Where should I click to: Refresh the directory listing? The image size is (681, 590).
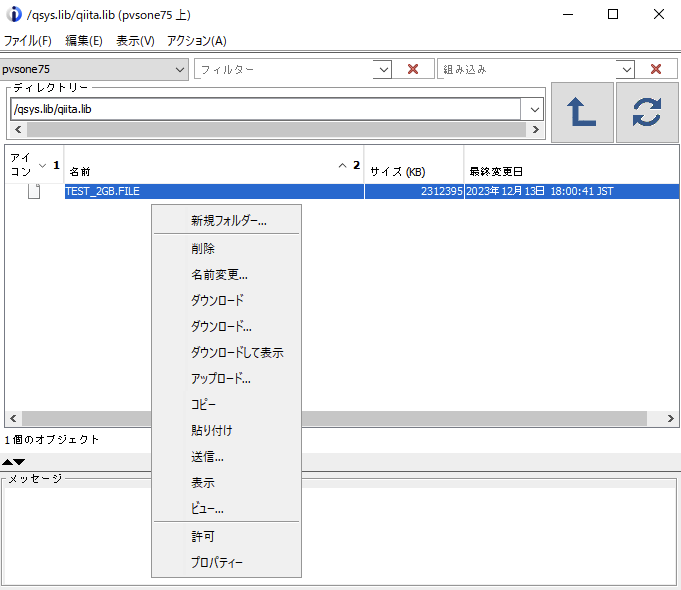(647, 112)
